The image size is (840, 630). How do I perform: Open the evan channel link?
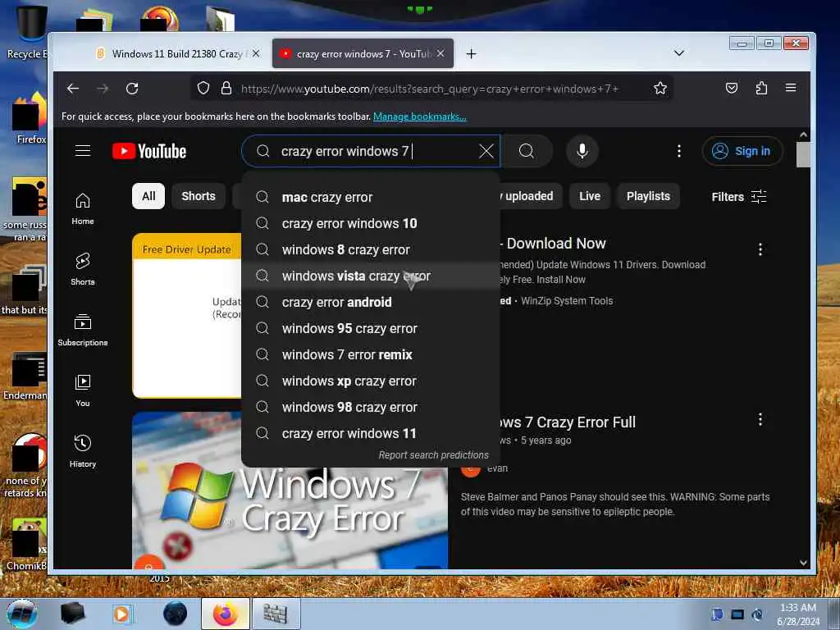[497, 468]
